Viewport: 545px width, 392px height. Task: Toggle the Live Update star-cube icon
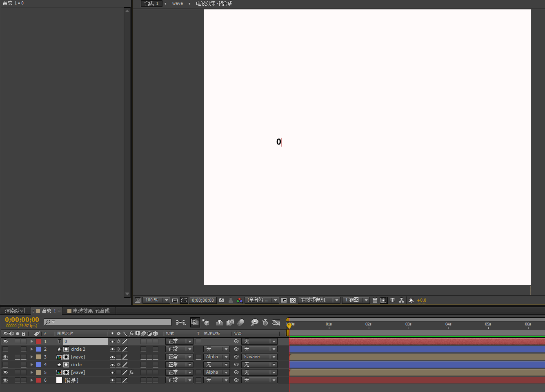click(x=205, y=322)
